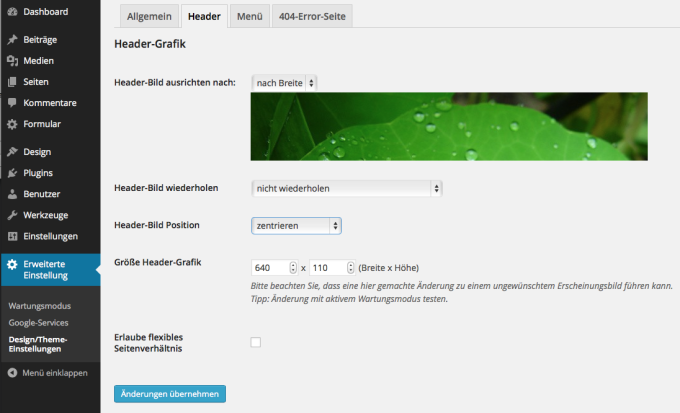This screenshot has height=413, width=680.
Task: Click the height field stepper arrows
Action: 350,268
